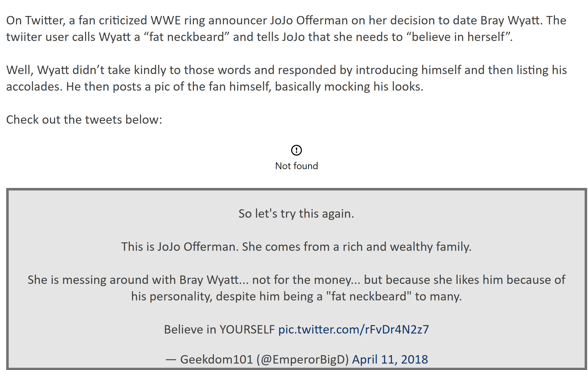
Task: Click the @EmperorBigD handle in the attribution
Action: (x=303, y=360)
